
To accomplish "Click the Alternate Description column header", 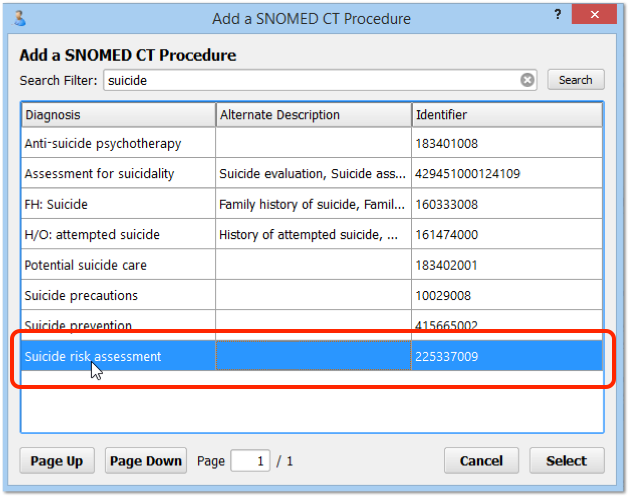I will coord(313,115).
